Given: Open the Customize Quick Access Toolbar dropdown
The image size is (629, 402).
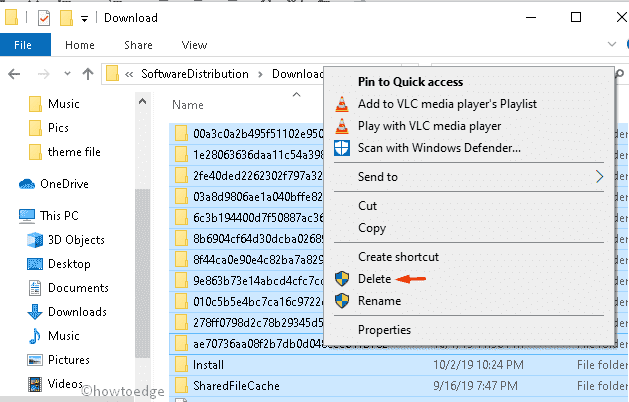Looking at the screenshot, I should 85,18.
